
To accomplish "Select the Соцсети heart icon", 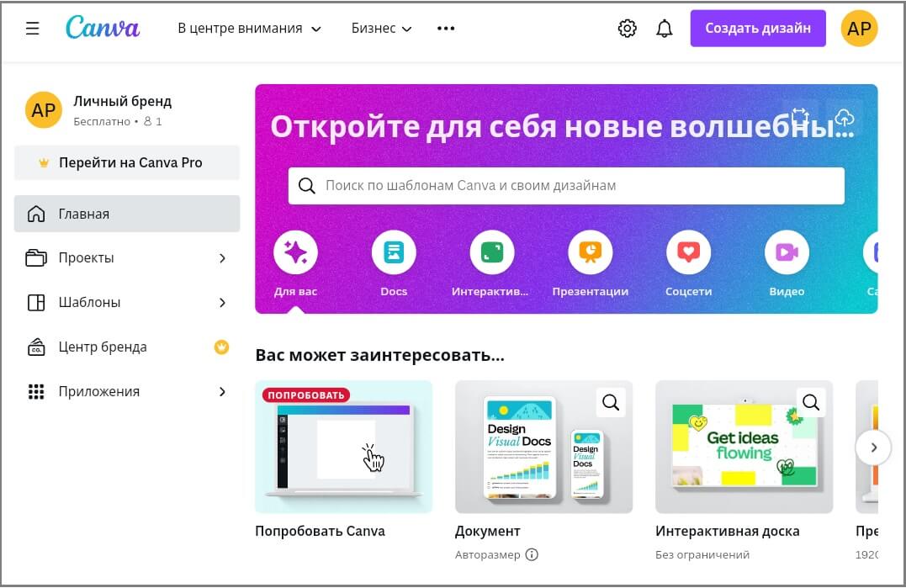I will click(x=688, y=252).
